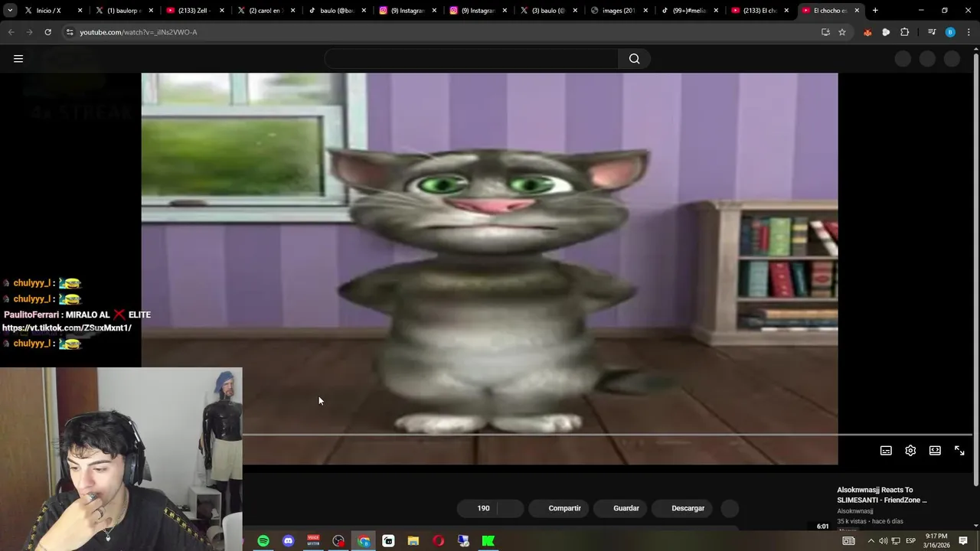Open suggested video Alsoknwnasjj Reacts To SLIMESANTI

pos(882,494)
